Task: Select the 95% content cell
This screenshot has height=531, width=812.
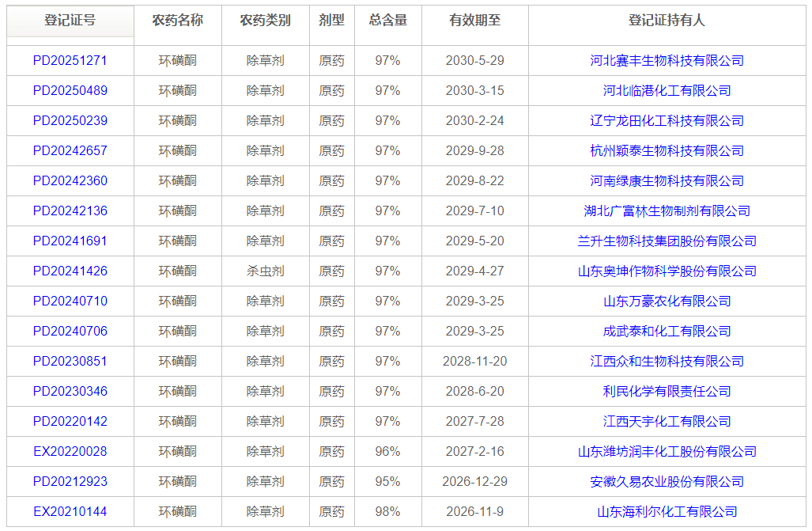Action: coord(388,482)
